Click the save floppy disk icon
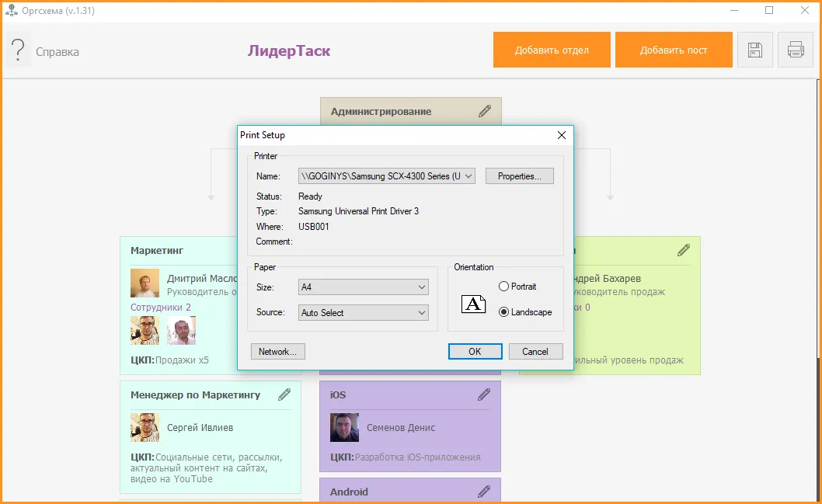Viewport: 822px width, 504px height. [754, 50]
